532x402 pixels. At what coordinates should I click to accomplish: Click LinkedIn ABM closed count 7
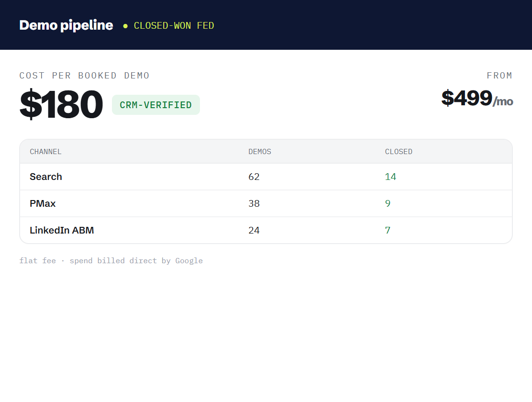point(388,230)
